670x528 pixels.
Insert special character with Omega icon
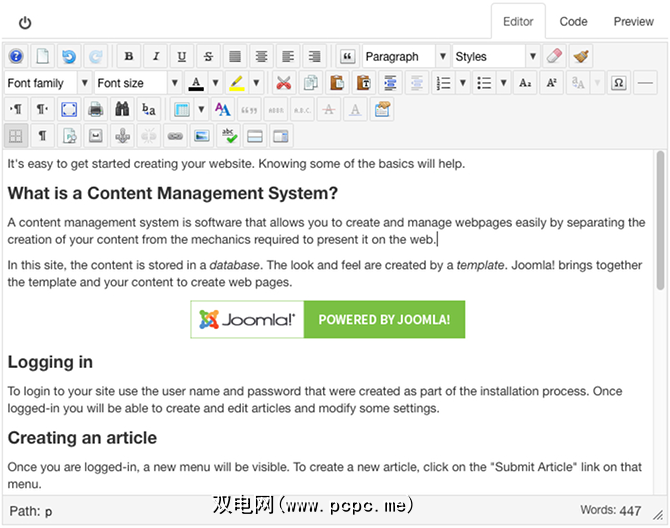coord(619,83)
